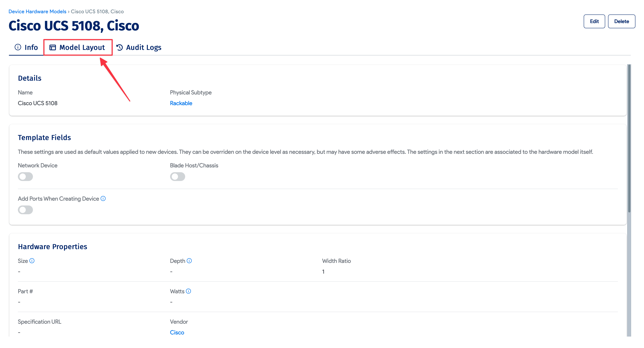This screenshot has height=348, width=644.
Task: Click the Size info tooltip icon
Action: point(32,261)
